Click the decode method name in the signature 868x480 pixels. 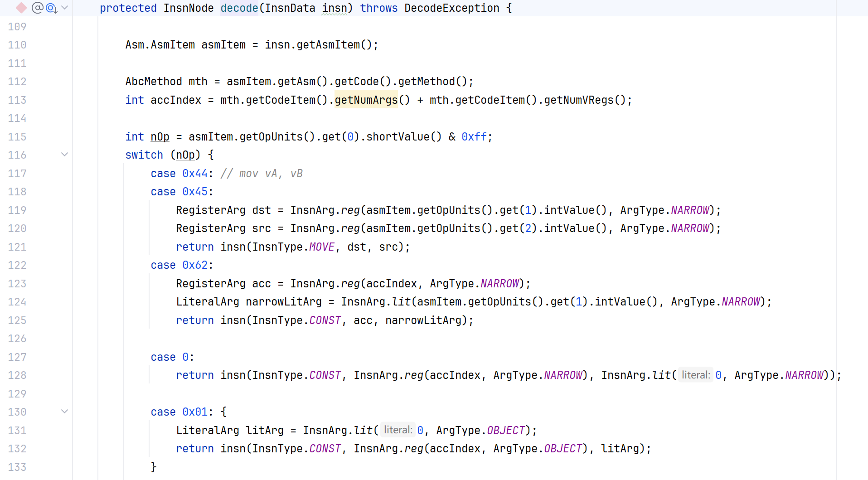point(239,8)
